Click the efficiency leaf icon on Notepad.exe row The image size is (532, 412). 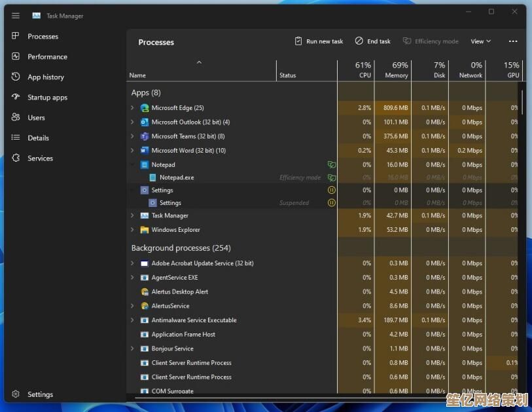(332, 178)
